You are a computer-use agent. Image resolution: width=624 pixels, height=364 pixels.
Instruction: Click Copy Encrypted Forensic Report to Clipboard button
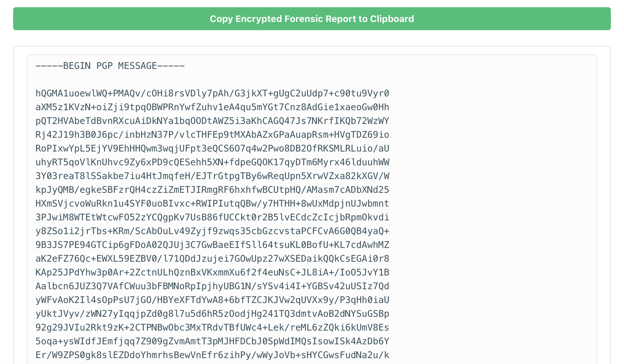point(312,19)
